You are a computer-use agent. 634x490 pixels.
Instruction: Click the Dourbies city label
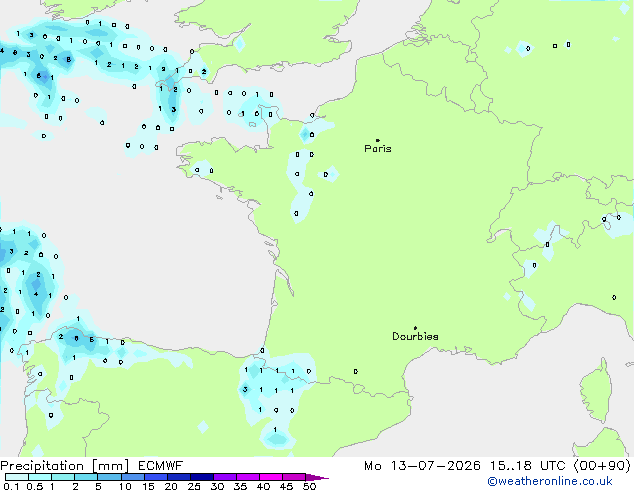(415, 336)
